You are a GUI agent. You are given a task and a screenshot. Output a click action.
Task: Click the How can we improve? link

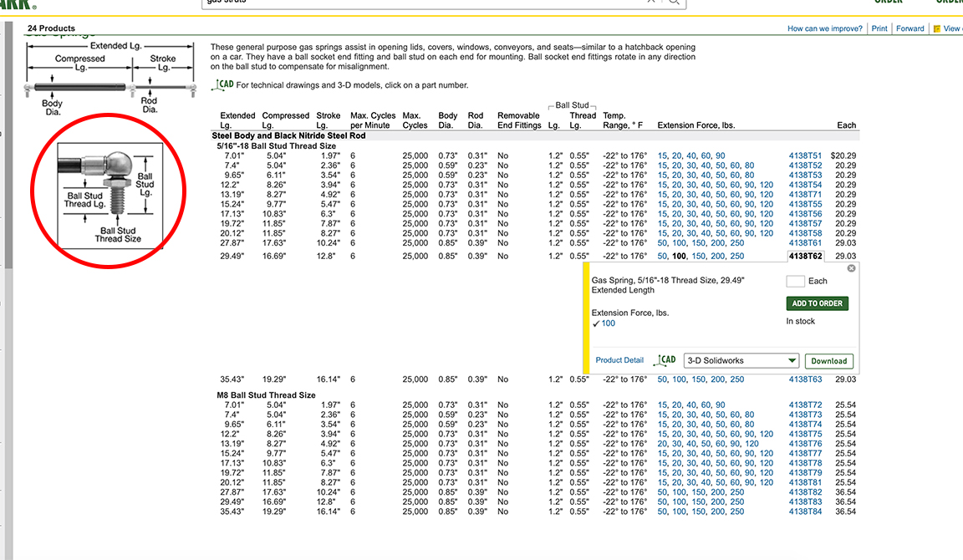click(825, 29)
